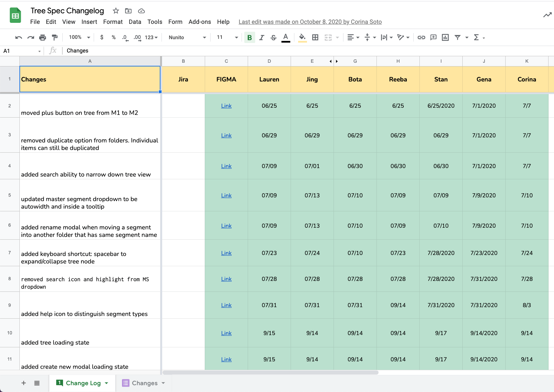Image resolution: width=554 pixels, height=392 pixels.
Task: Switch to the Changes sheet tab
Action: pos(144,383)
